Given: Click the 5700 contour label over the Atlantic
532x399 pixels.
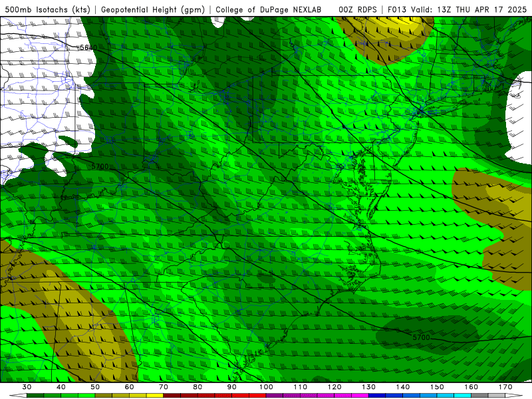Looking at the screenshot, I should tap(421, 337).
